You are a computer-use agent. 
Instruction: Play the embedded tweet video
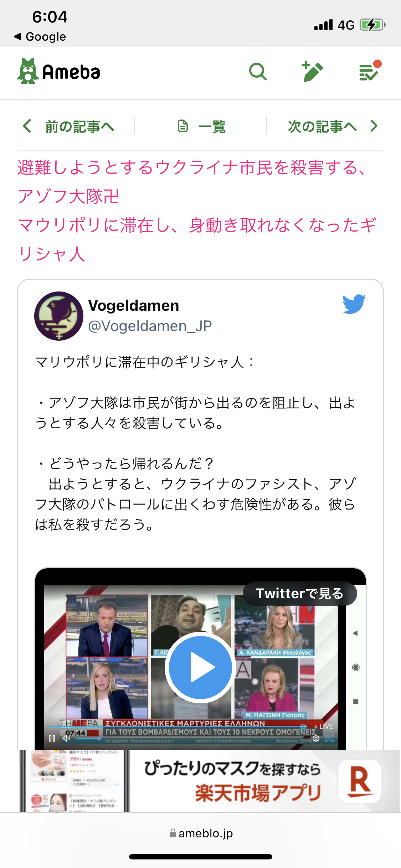(x=200, y=667)
